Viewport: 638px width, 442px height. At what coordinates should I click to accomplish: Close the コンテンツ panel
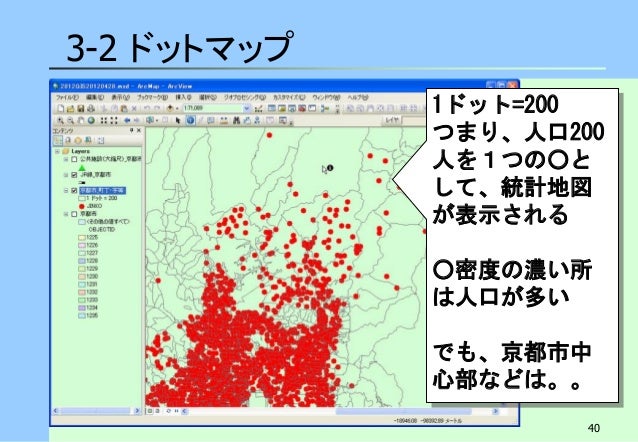click(139, 131)
